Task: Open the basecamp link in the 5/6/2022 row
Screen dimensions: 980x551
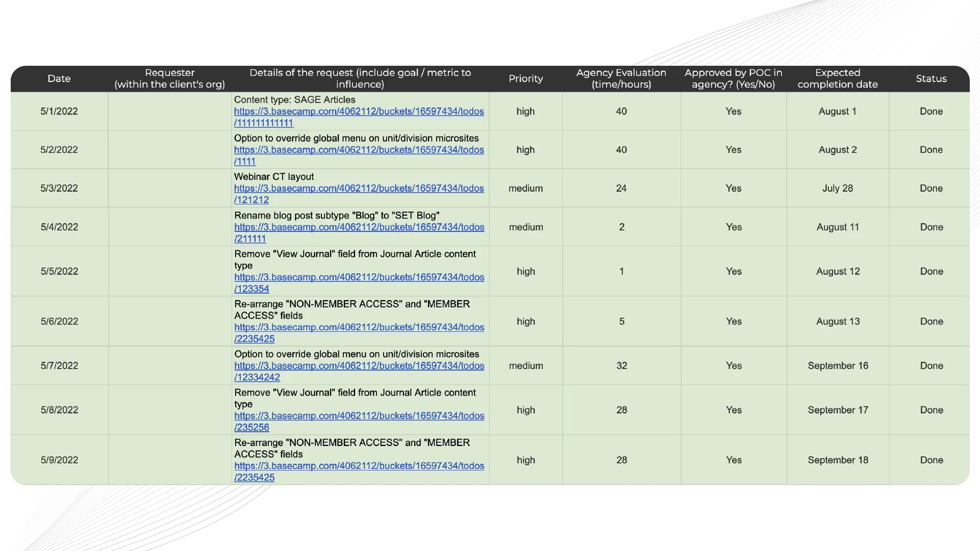Action: 359,333
